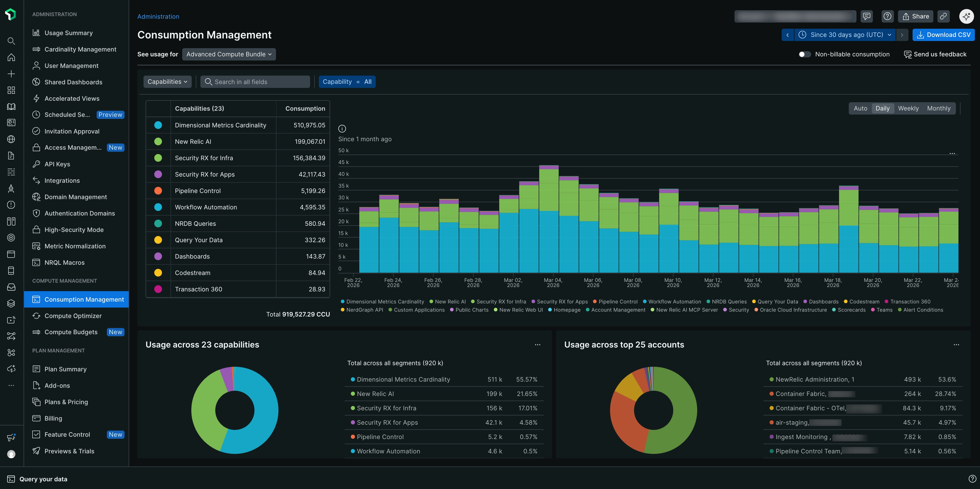Image resolution: width=980 pixels, height=489 pixels.
Task: Open the Globe icon in the sidebar
Action: coord(11,139)
